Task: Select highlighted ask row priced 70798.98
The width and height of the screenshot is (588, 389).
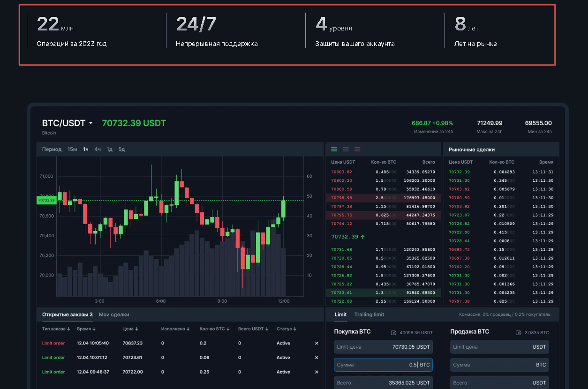Action: coord(383,198)
